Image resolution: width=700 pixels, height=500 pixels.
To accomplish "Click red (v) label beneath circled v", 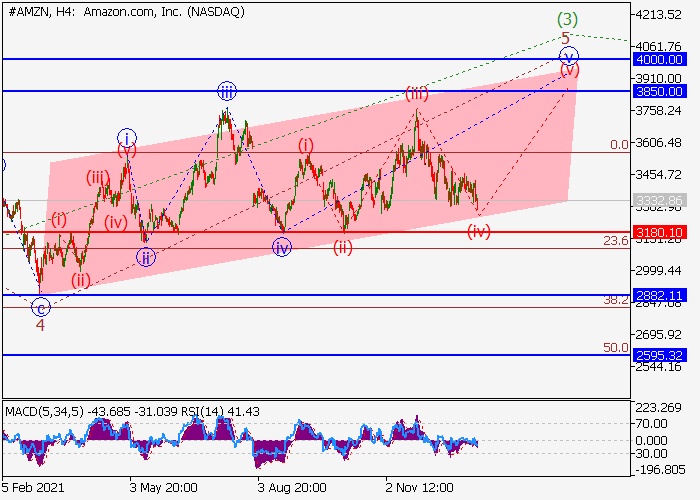I will click(570, 70).
